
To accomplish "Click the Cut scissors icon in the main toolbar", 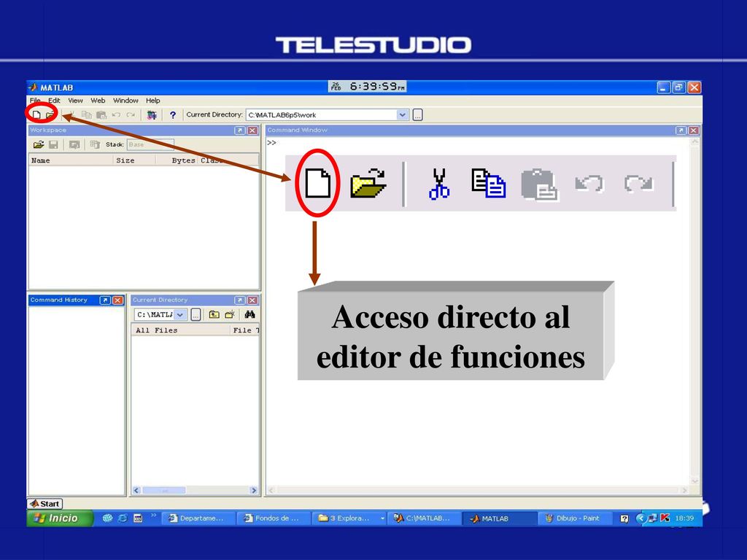I will [72, 114].
